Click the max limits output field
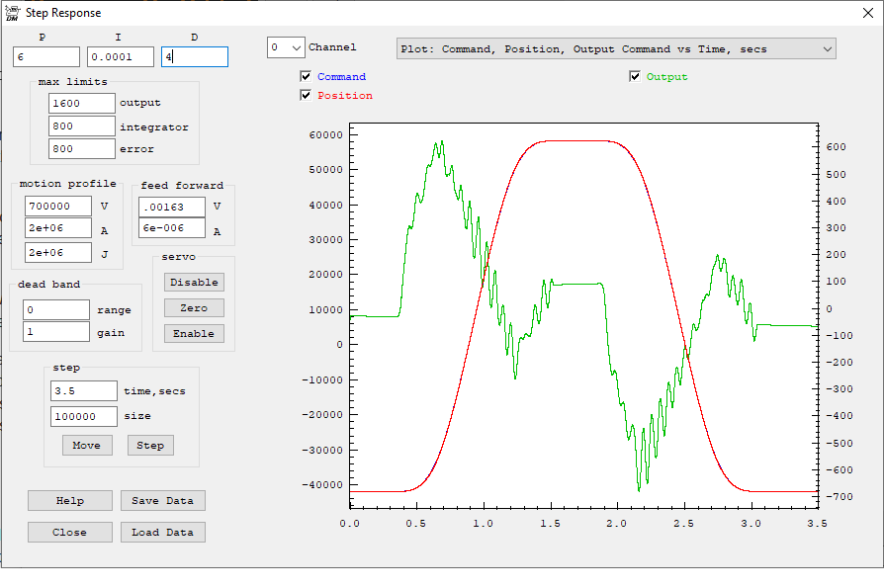The height and width of the screenshot is (588, 884). coord(82,103)
